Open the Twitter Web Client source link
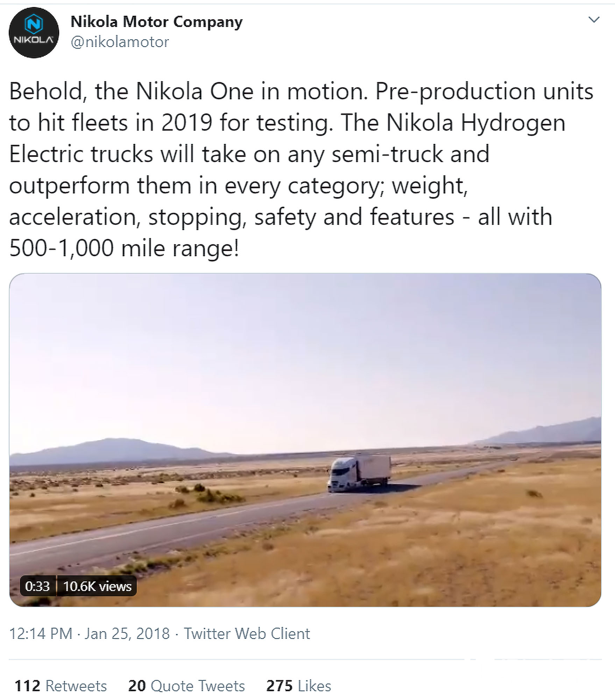The width and height of the screenshot is (615, 700). point(247,633)
